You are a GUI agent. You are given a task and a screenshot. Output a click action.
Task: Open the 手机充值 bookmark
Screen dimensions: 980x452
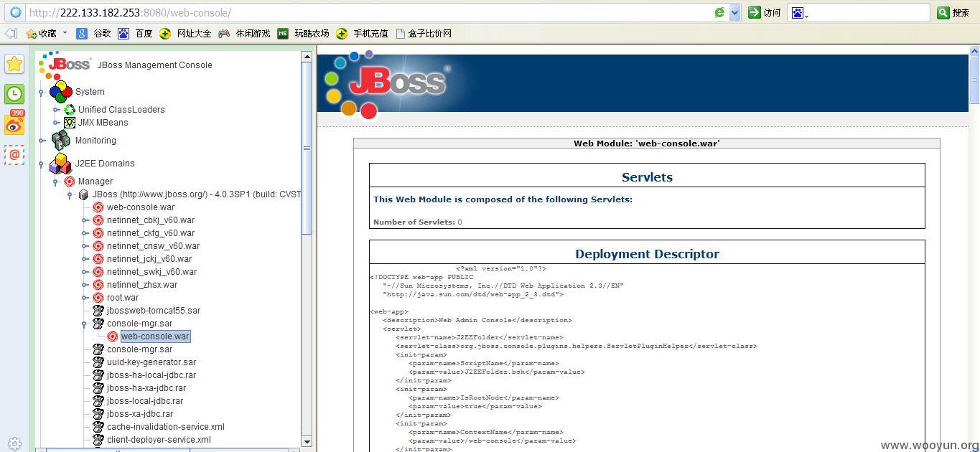363,33
